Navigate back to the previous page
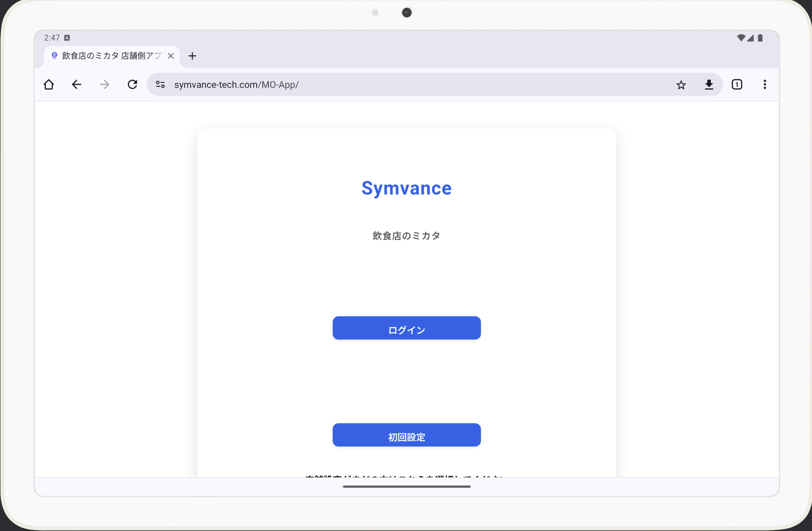Viewport: 812px width, 531px height. 77,84
